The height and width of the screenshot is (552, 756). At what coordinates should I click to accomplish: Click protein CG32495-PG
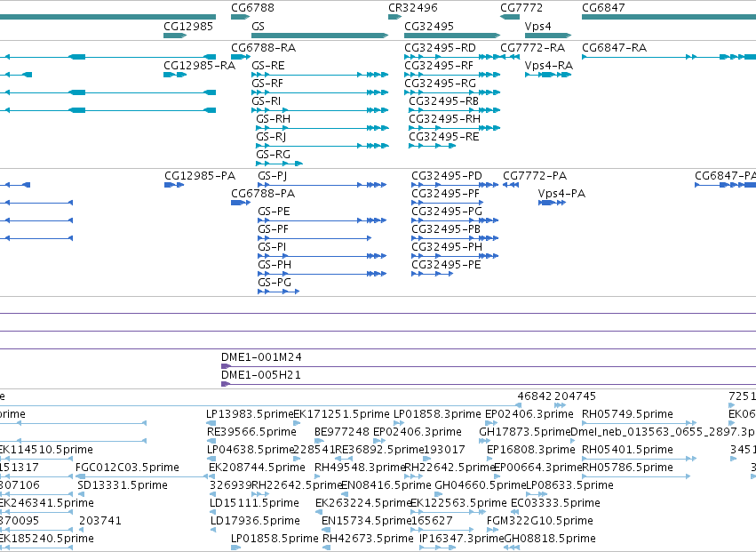coord(455,220)
